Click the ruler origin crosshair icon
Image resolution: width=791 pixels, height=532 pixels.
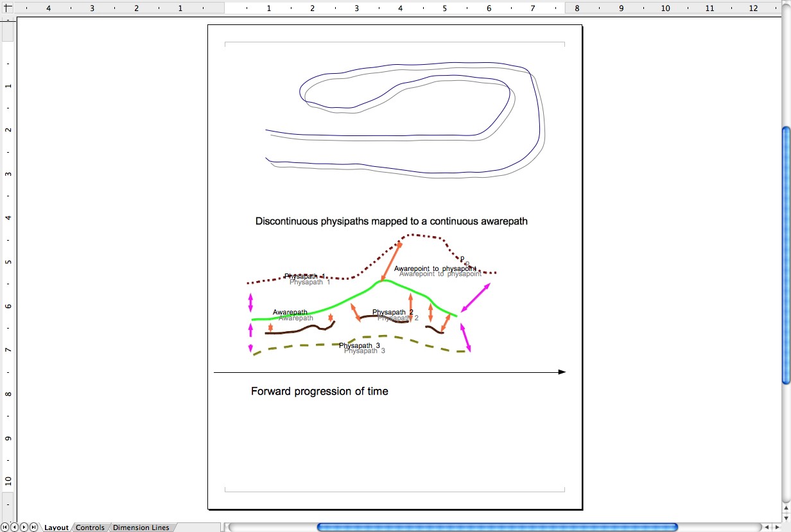[8, 8]
